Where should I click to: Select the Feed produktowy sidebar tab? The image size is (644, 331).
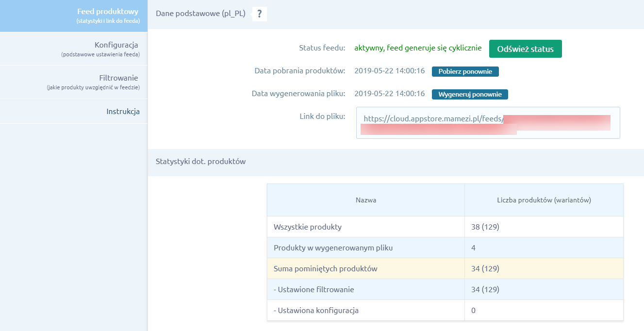(74, 16)
